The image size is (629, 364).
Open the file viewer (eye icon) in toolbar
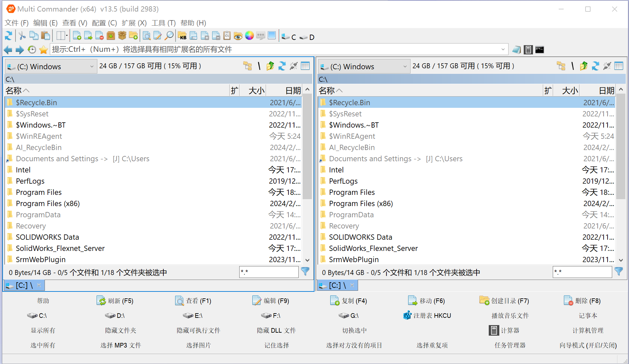[238, 36]
